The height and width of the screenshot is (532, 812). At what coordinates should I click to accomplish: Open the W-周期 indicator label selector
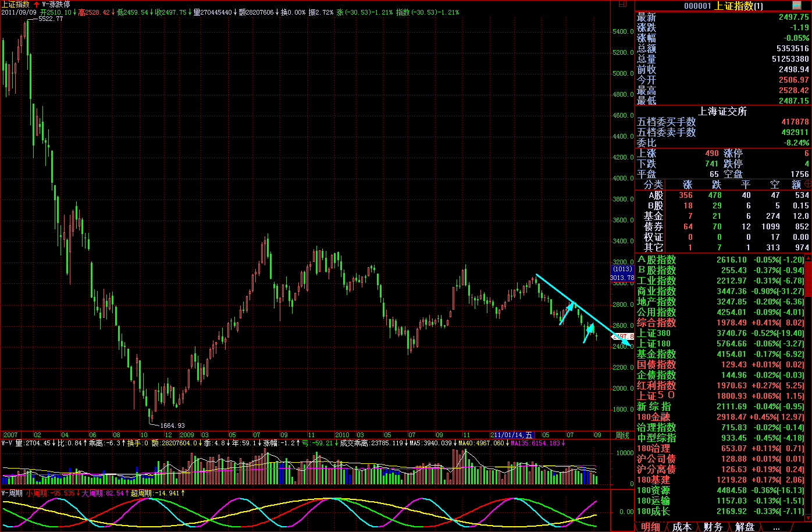pyautogui.click(x=12, y=493)
